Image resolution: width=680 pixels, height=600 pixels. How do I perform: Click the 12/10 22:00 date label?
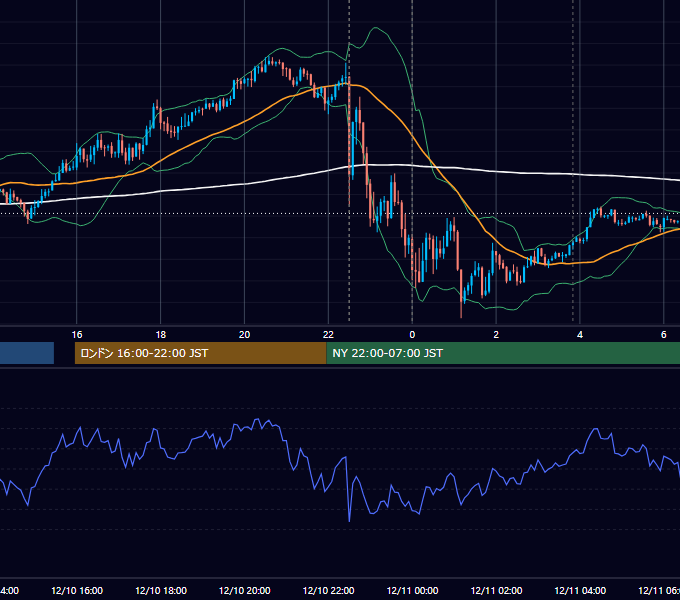(x=328, y=590)
